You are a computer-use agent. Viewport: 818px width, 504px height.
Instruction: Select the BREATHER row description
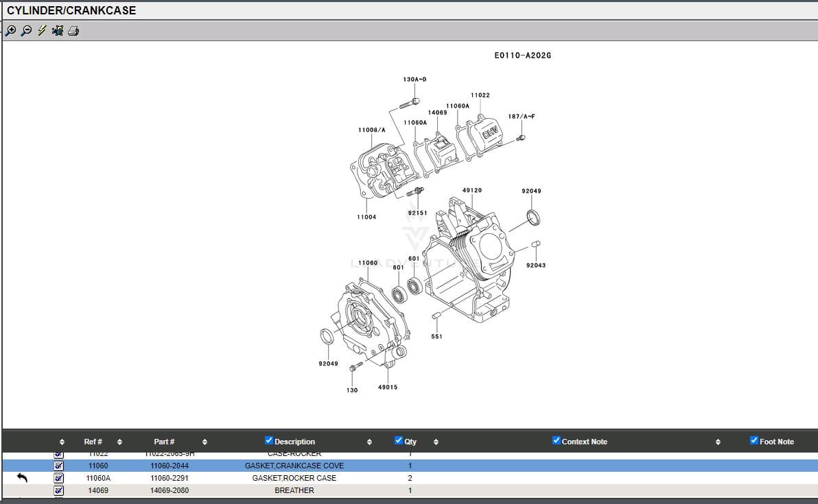294,490
